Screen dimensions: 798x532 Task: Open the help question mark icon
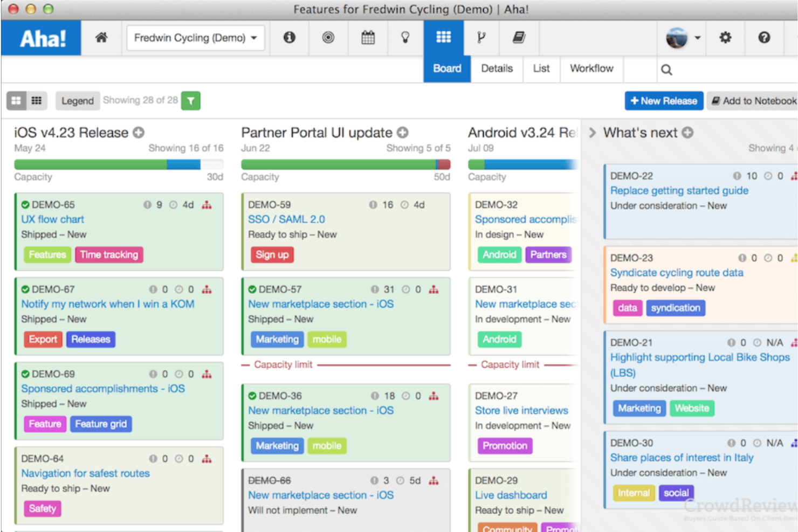point(764,37)
